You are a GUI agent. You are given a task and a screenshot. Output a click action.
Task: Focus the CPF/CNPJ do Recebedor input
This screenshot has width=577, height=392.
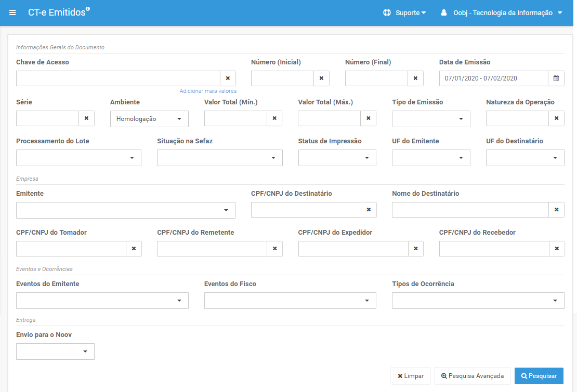tap(494, 249)
